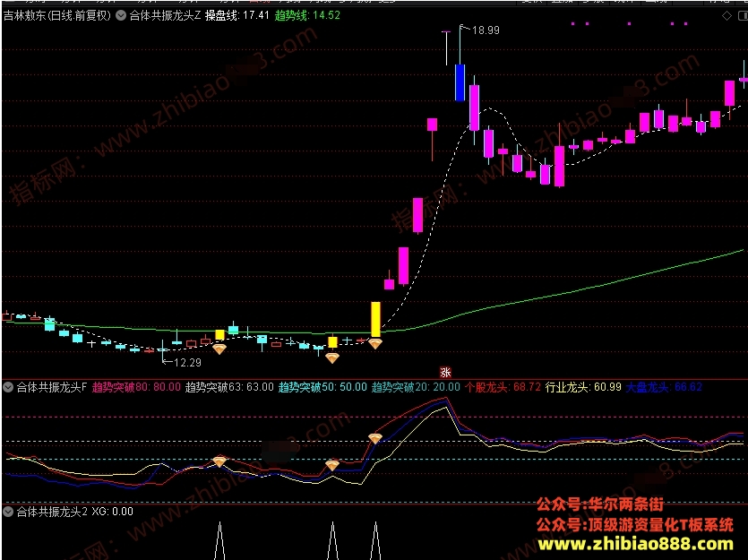Select the 个股龙头 68.72 legend label

503,387
